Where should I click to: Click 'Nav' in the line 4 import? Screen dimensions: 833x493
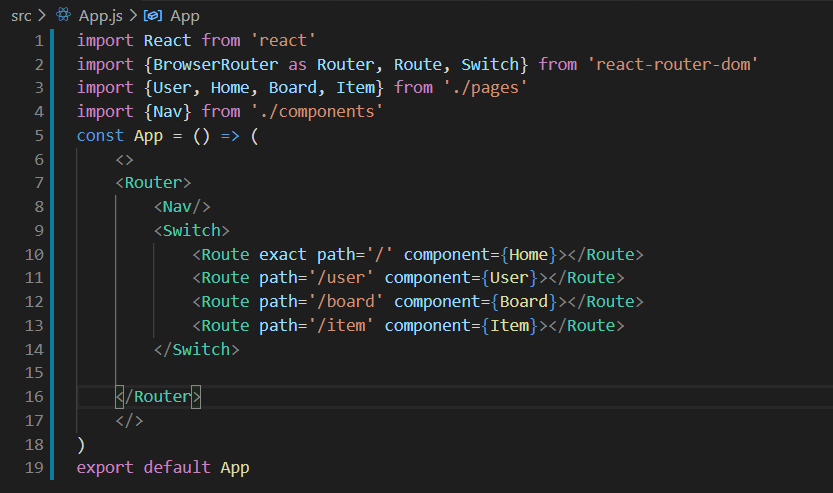[x=167, y=112]
